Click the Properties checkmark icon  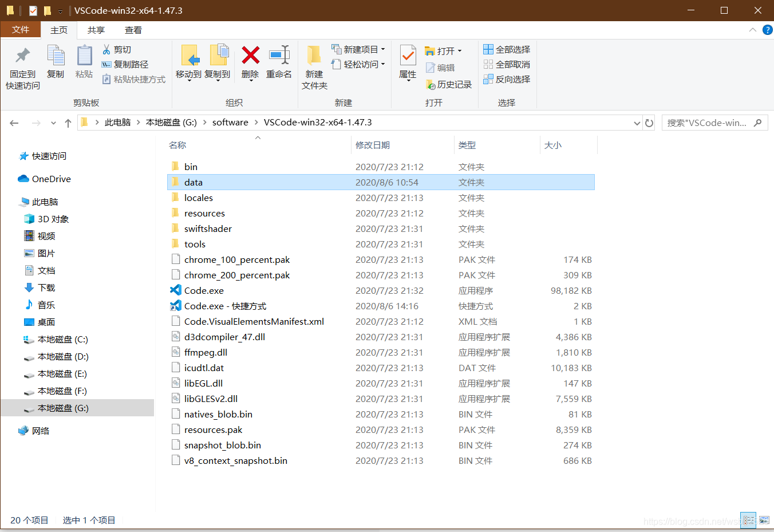(x=408, y=56)
